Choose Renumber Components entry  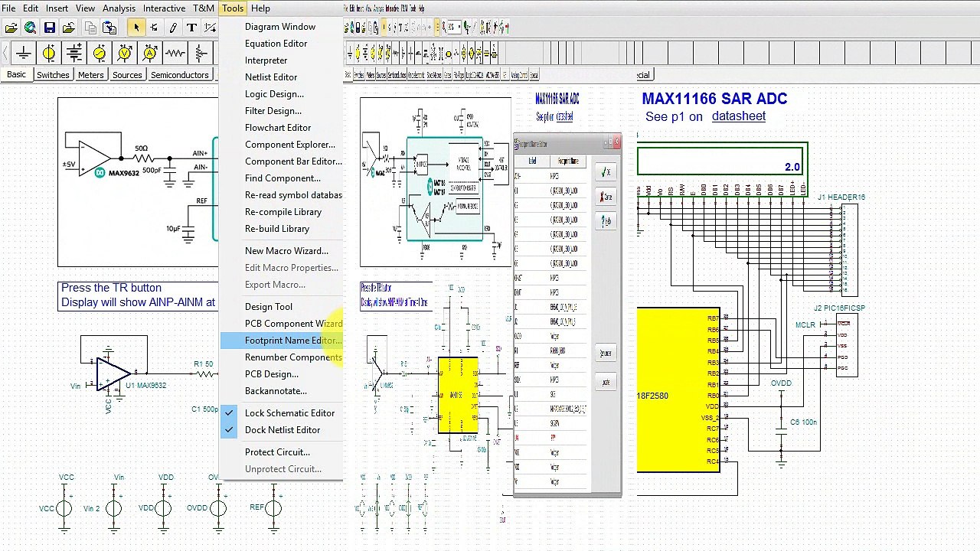pyautogui.click(x=280, y=357)
